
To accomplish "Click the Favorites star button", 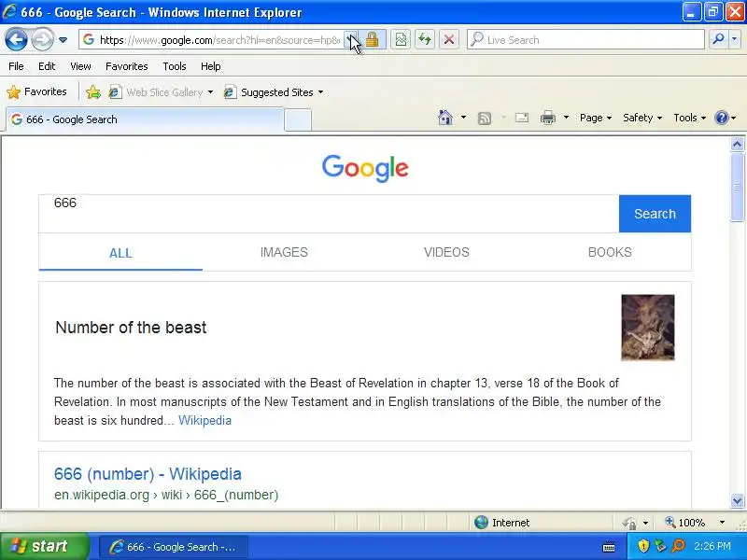I will point(36,91).
